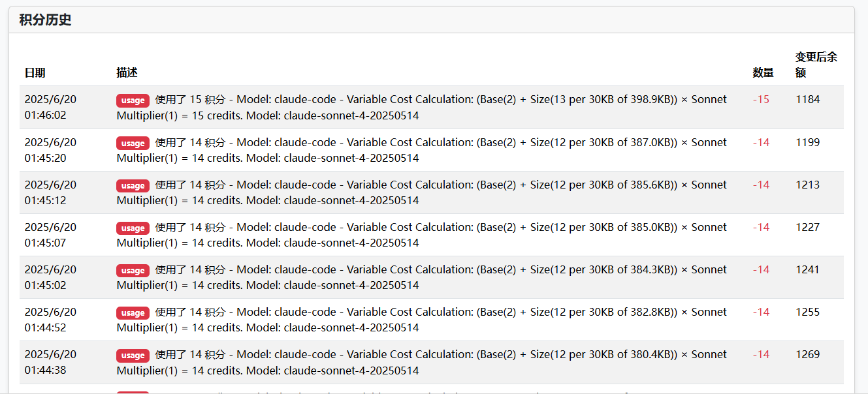
Task: Click the usage badge in the 01:46:02 row
Action: pyautogui.click(x=133, y=100)
